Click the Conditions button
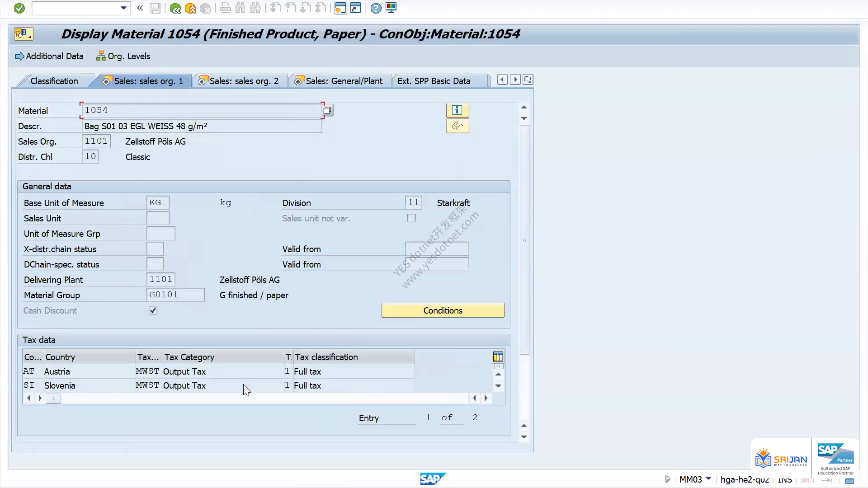The width and height of the screenshot is (868, 488). [443, 310]
